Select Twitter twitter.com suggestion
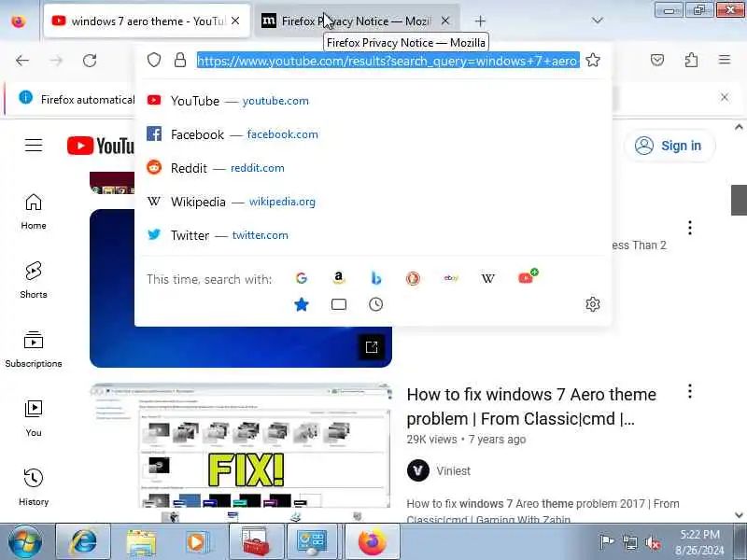The height and width of the screenshot is (560, 747). pos(373,235)
